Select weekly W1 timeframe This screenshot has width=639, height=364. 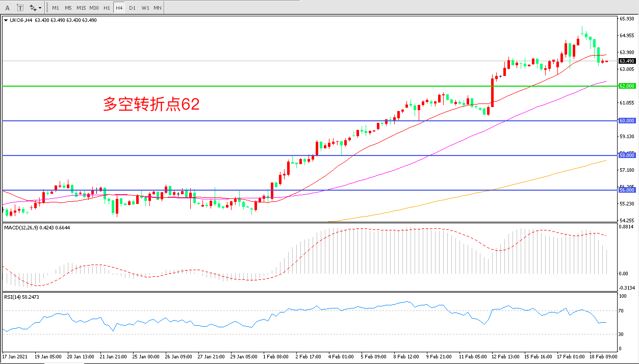145,8
